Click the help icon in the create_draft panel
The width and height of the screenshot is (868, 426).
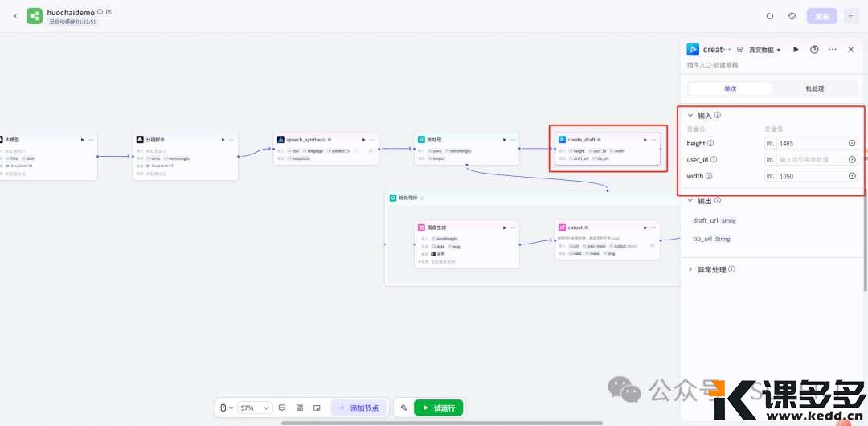(814, 50)
